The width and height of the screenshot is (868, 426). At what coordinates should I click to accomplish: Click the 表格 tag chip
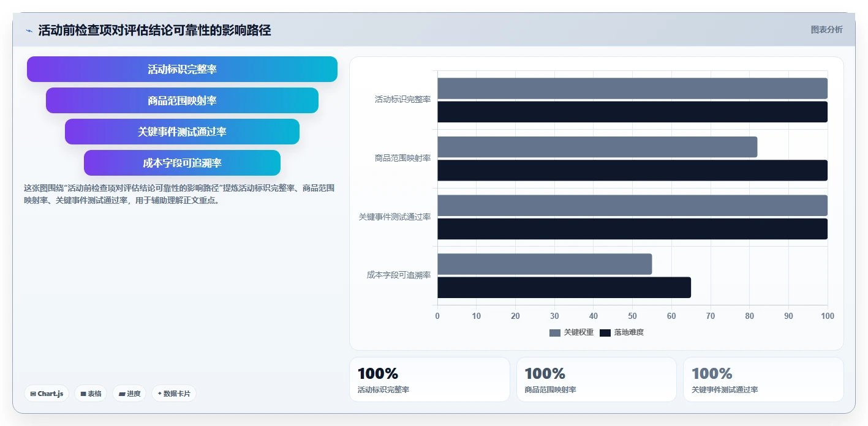[91, 394]
